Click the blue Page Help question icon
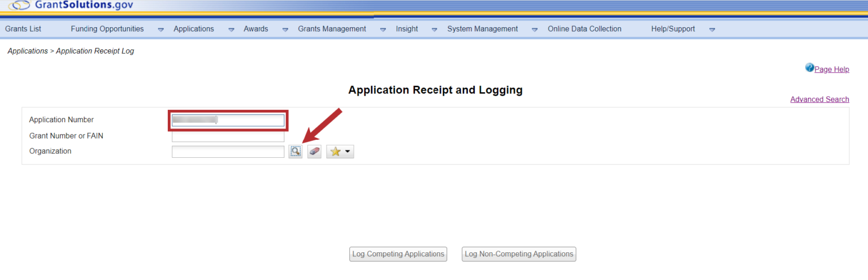 point(809,68)
